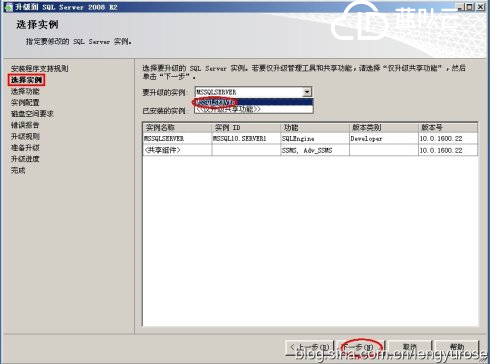The height and width of the screenshot is (364, 490).
Task: Click the setup icon in title bar
Action: pos(8,7)
